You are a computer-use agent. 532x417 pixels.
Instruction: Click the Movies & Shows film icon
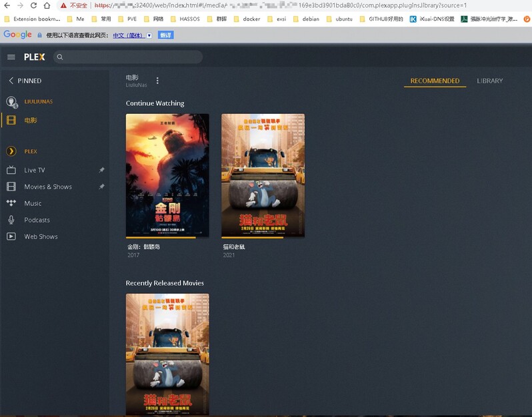(11, 187)
